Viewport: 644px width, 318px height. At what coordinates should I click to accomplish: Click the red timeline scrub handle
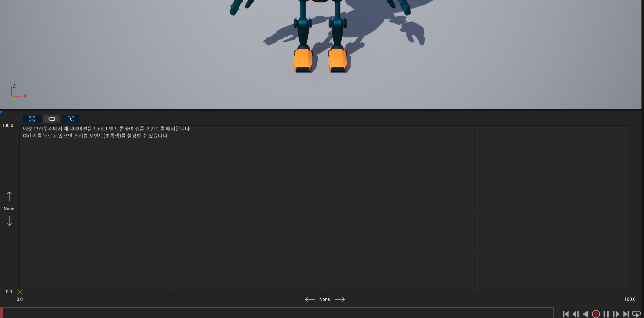point(1,313)
